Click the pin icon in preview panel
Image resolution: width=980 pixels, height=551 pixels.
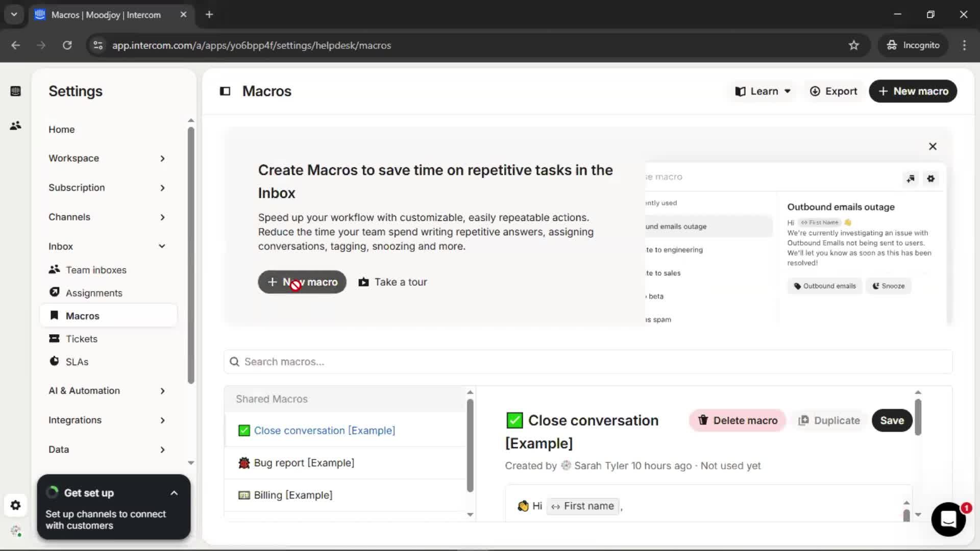pyautogui.click(x=911, y=179)
